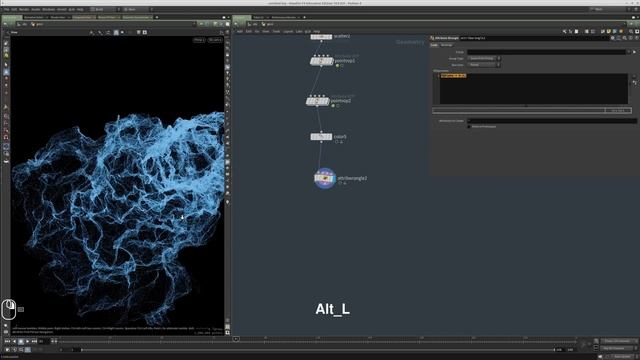Select the pointvop2 node
The image size is (640, 360).
(x=318, y=101)
